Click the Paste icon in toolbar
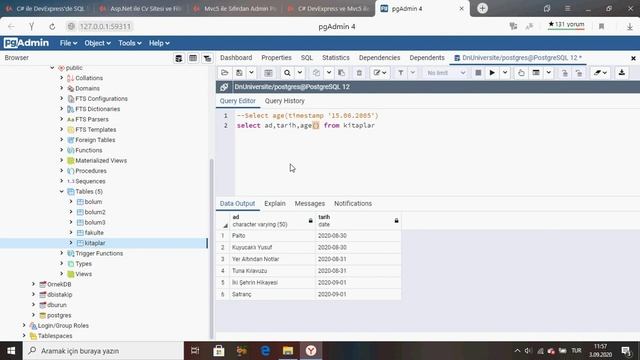Screen dimensions: 640x360 342,73
